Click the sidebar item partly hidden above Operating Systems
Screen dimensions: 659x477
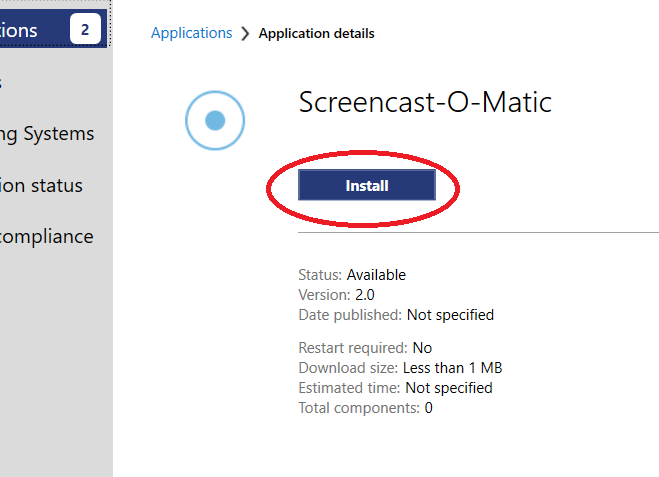[1, 82]
